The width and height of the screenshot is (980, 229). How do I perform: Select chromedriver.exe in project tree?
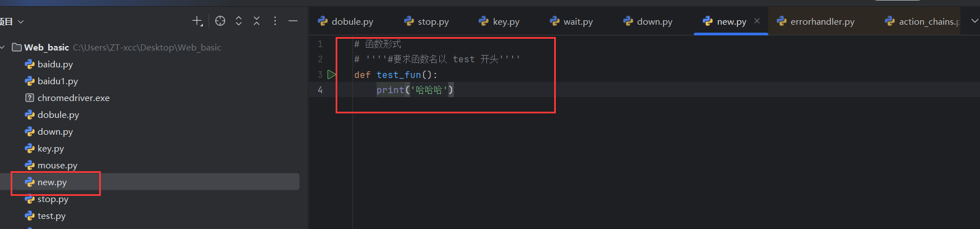[x=67, y=98]
